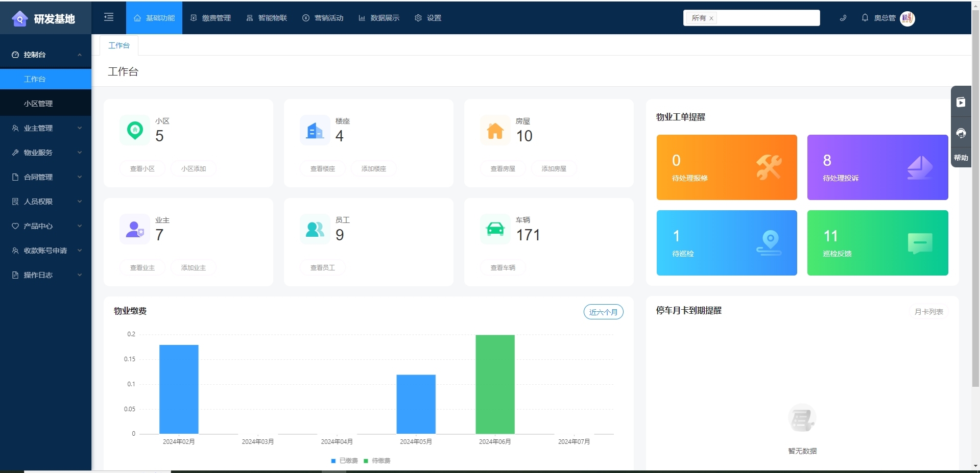Click the purple person icon for 业主
Viewport: 980px width, 473px height.
pos(135,229)
